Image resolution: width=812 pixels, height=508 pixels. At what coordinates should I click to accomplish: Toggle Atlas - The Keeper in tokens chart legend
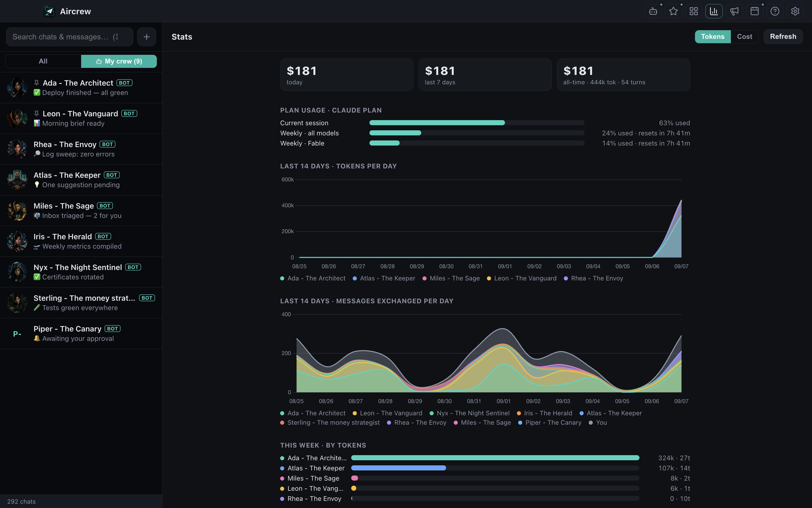pyautogui.click(x=384, y=278)
